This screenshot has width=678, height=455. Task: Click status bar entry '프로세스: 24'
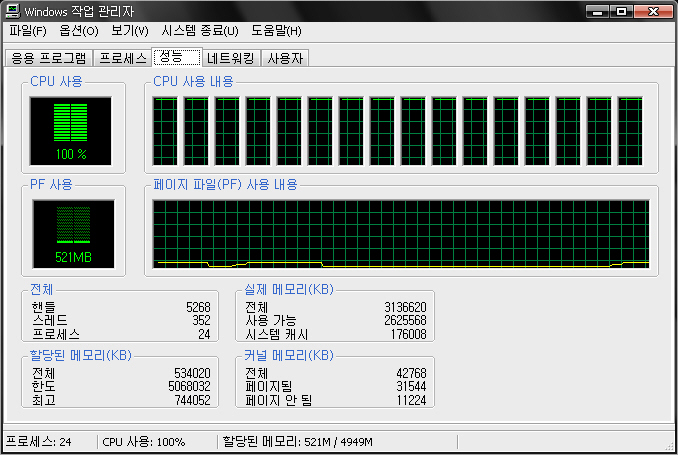coord(38,442)
